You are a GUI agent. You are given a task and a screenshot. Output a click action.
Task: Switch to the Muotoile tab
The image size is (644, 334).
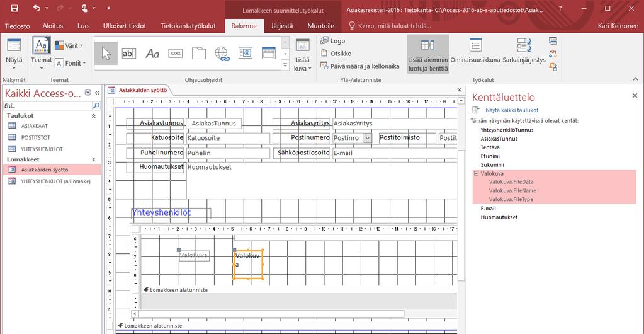(x=321, y=26)
